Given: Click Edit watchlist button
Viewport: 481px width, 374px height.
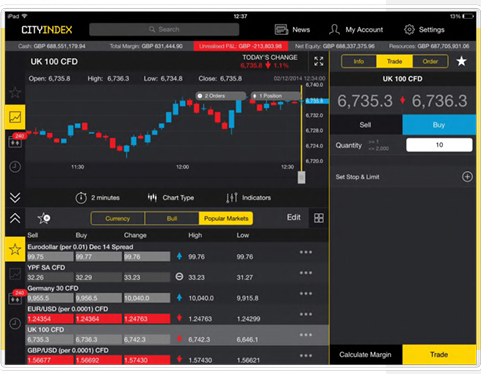Looking at the screenshot, I should [x=294, y=217].
